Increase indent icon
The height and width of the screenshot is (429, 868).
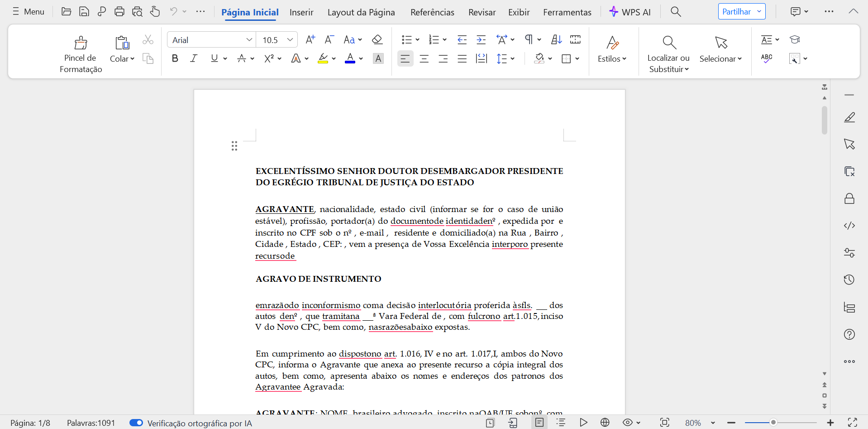[x=481, y=40]
